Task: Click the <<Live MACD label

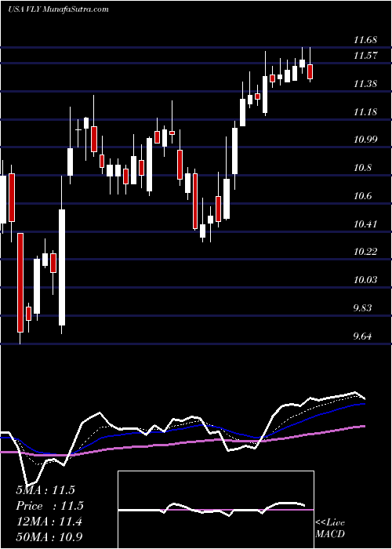Action: coord(330,528)
